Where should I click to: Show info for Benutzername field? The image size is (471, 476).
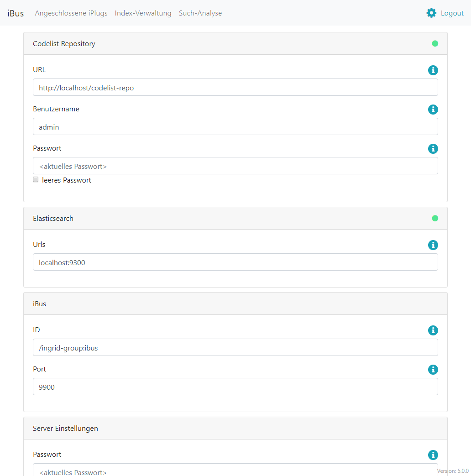click(x=433, y=110)
